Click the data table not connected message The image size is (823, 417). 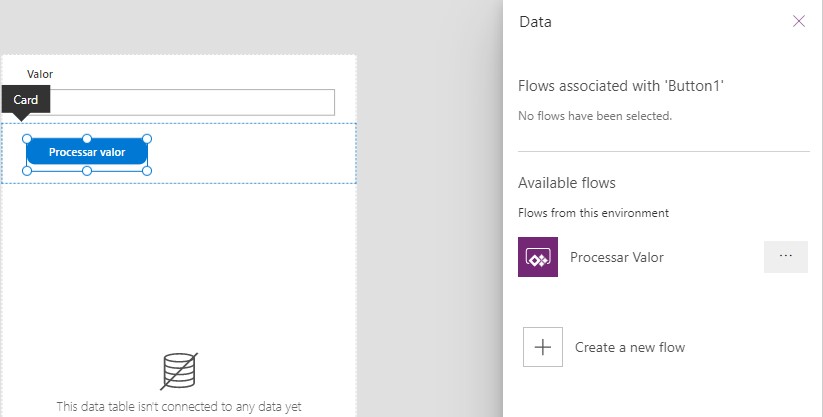click(179, 406)
